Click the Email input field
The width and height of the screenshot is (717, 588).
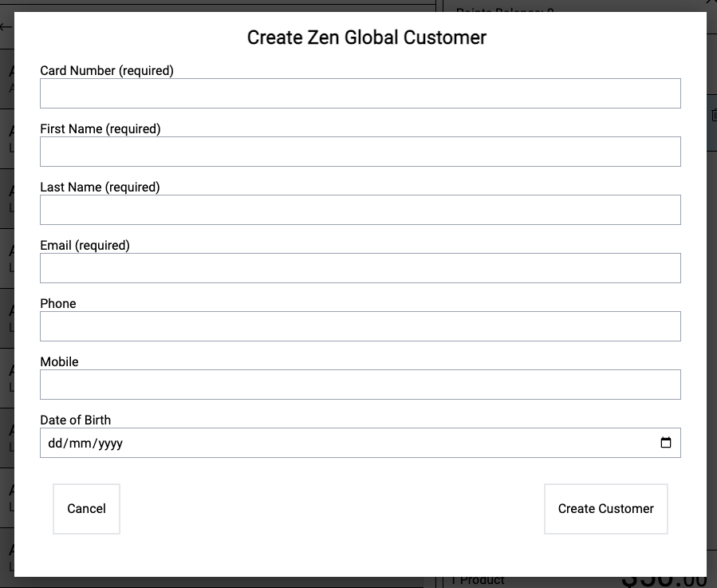click(360, 267)
